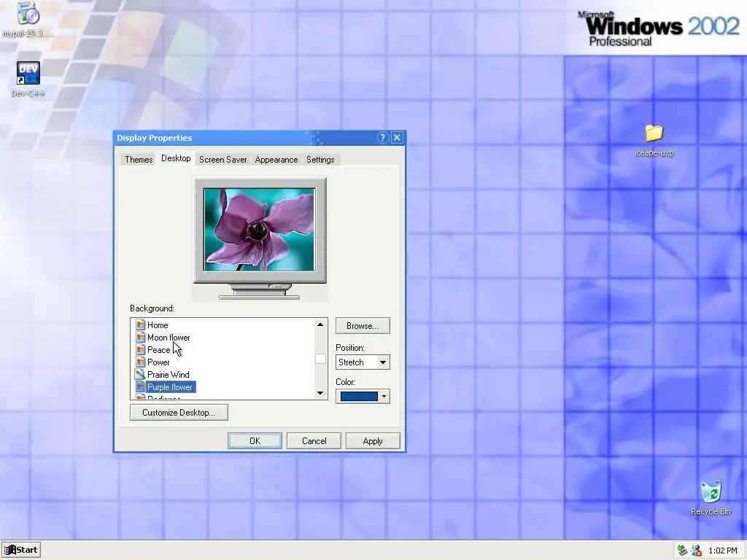The width and height of the screenshot is (747, 560).
Task: Select the Dev-C++ desktop shortcut
Action: (28, 73)
